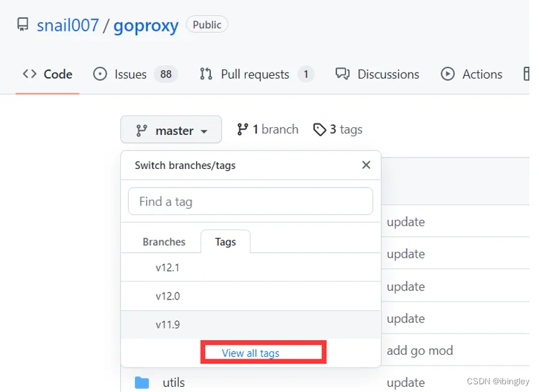The image size is (539, 392).
Task: Click the 'Switch branches/tags' popup title
Action: [x=185, y=165]
